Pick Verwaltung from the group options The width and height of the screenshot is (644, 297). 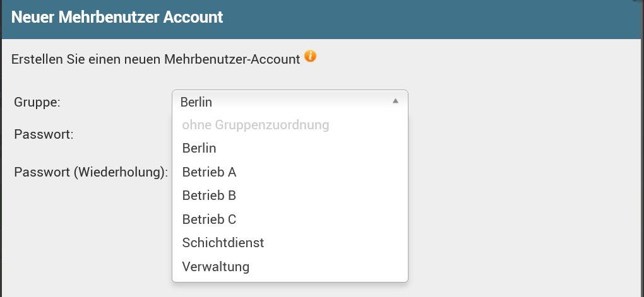click(x=216, y=267)
